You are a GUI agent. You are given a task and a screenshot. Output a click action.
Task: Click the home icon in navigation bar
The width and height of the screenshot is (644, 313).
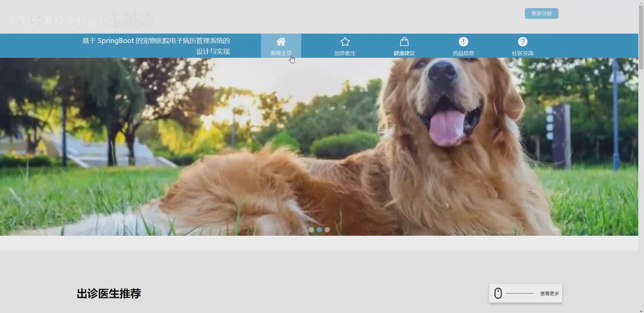[x=281, y=42]
